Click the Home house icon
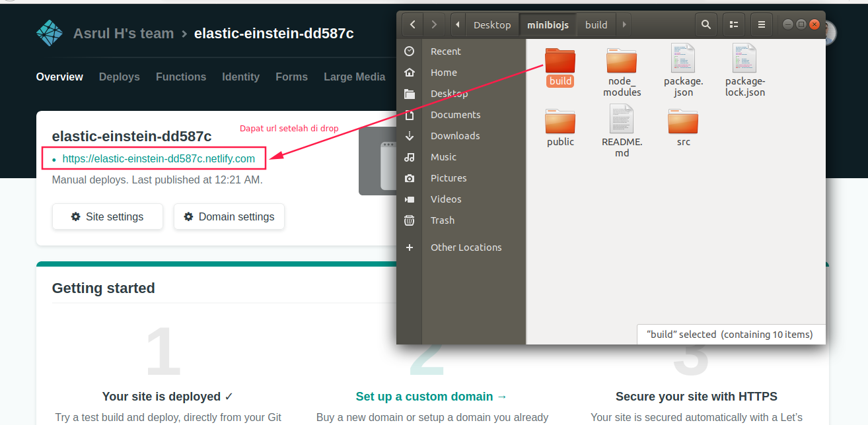Image resolution: width=868 pixels, height=425 pixels. coord(410,73)
